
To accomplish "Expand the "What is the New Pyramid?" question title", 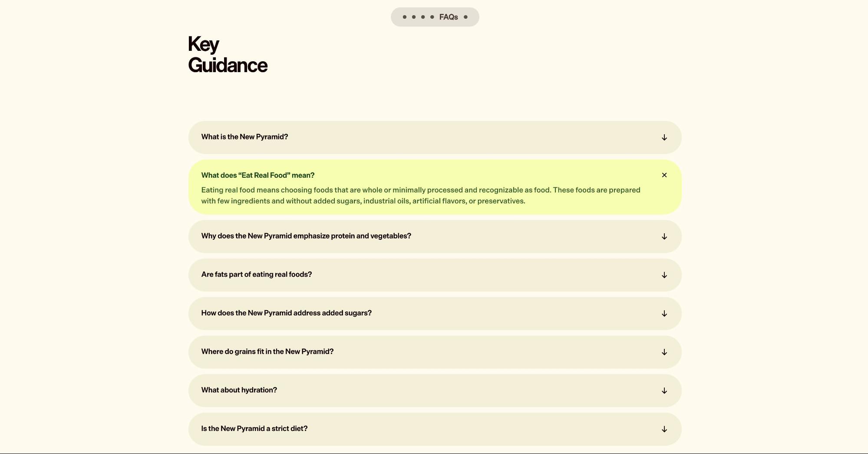I will pos(244,137).
